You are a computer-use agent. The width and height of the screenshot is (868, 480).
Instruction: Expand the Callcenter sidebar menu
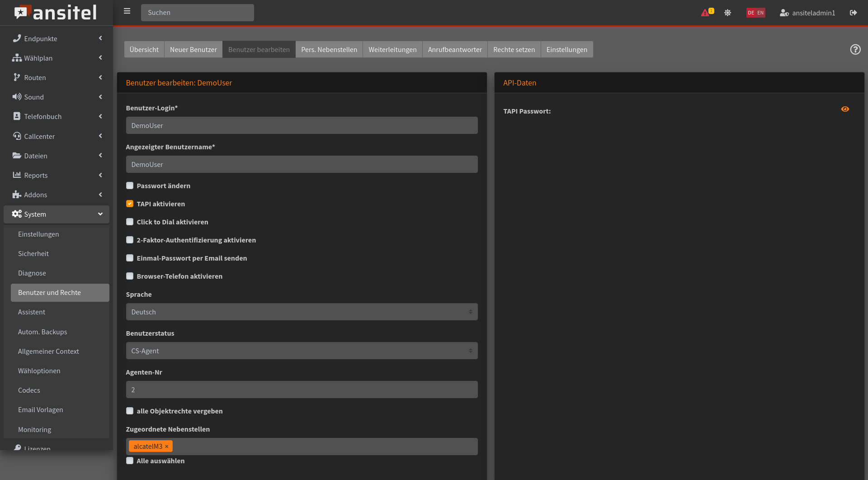click(x=57, y=136)
